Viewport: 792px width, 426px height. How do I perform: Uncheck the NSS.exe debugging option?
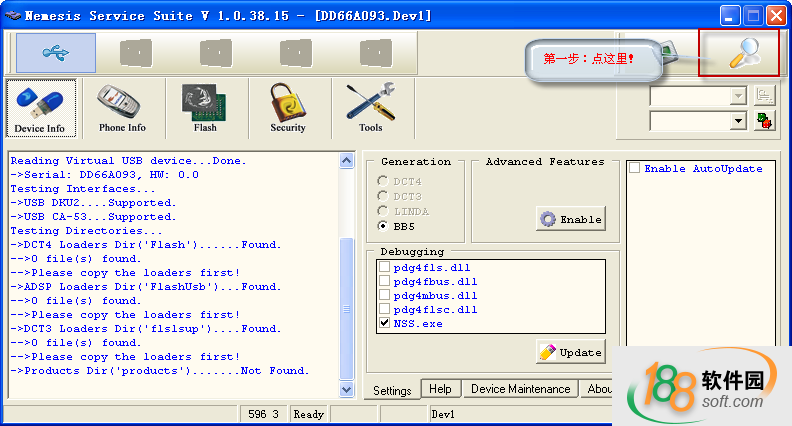(x=385, y=324)
